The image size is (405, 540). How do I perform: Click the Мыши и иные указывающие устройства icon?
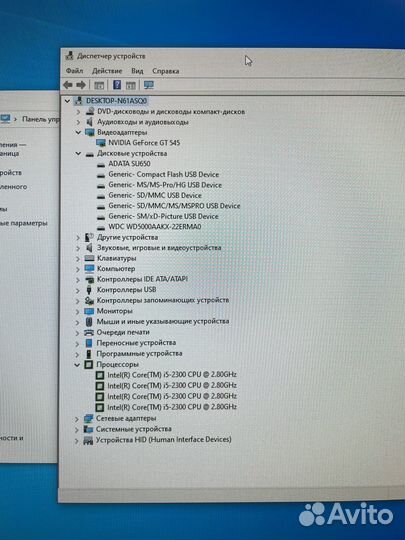[x=89, y=322]
